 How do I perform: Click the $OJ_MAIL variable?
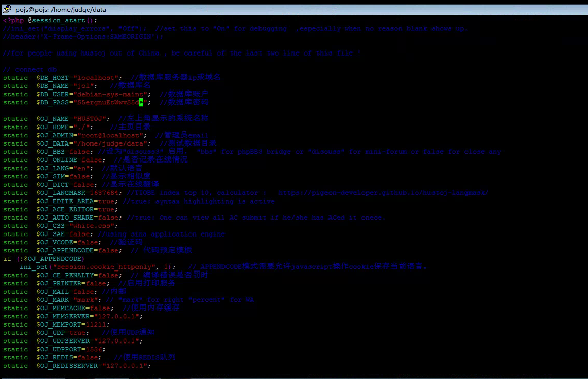click(x=53, y=292)
